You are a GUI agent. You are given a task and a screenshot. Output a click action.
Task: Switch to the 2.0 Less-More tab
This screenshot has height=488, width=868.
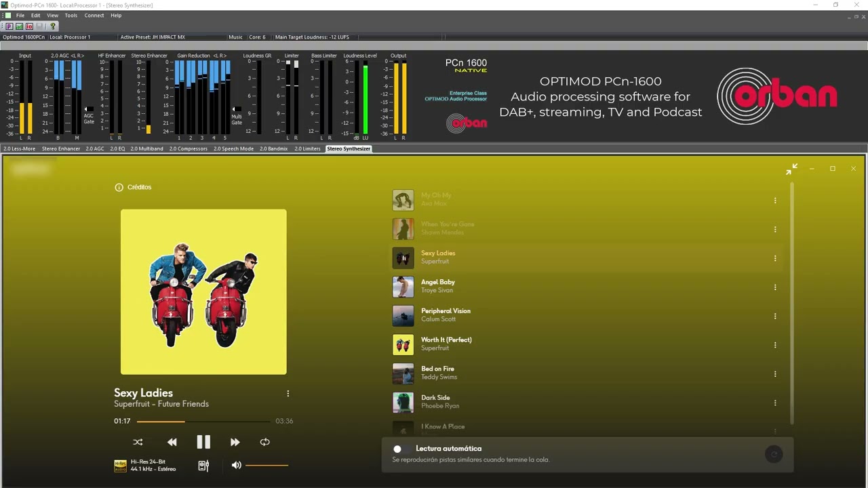[x=20, y=148]
